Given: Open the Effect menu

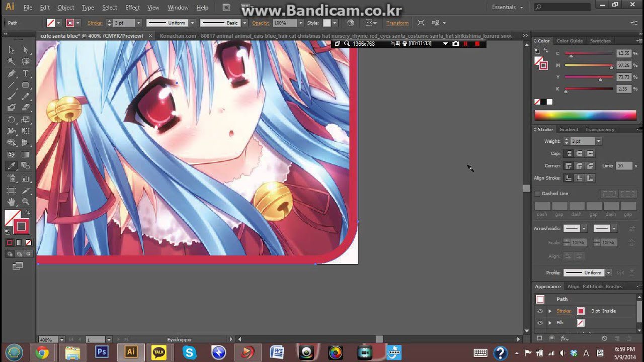Looking at the screenshot, I should pyautogui.click(x=132, y=8).
